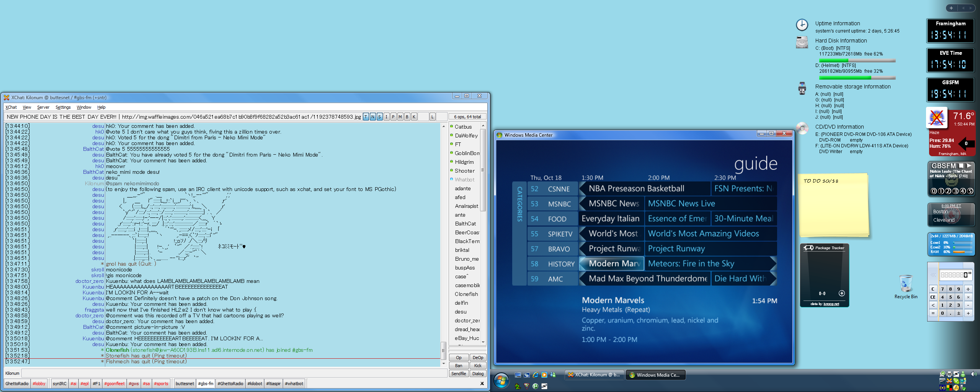
Task: Toggle the B channel mode button
Action: click(x=407, y=117)
